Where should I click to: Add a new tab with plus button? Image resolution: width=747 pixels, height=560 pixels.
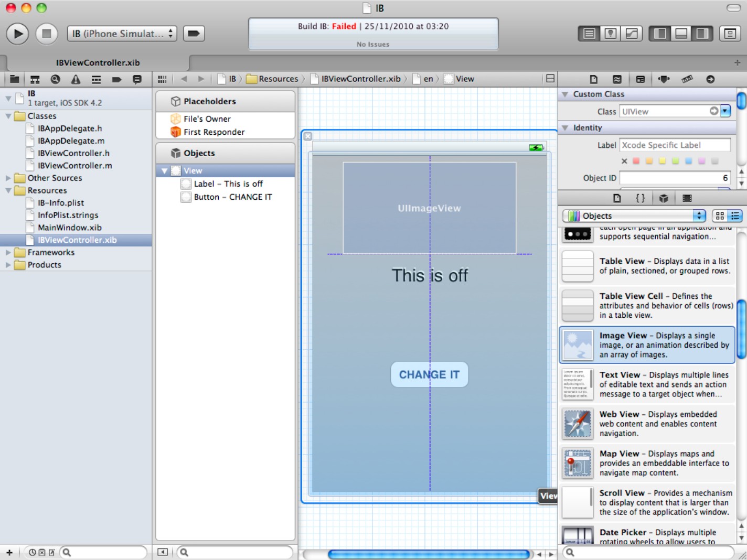737,62
